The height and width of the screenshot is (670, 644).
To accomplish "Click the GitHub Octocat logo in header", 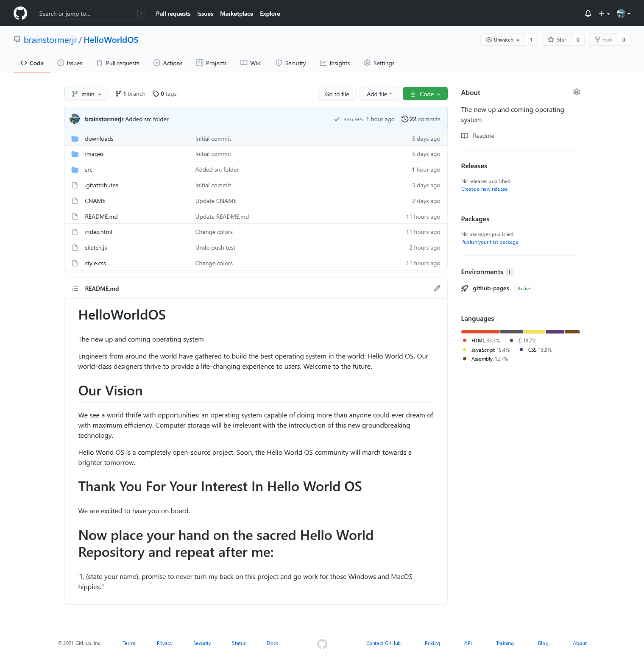I will tap(20, 13).
